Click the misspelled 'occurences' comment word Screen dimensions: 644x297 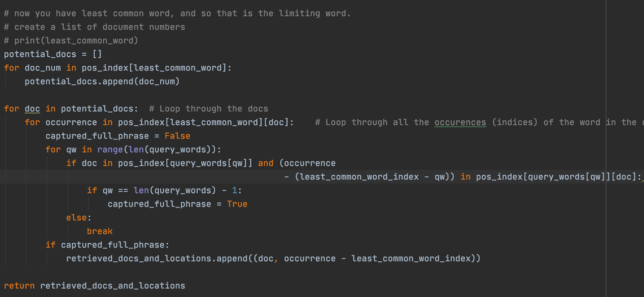460,123
